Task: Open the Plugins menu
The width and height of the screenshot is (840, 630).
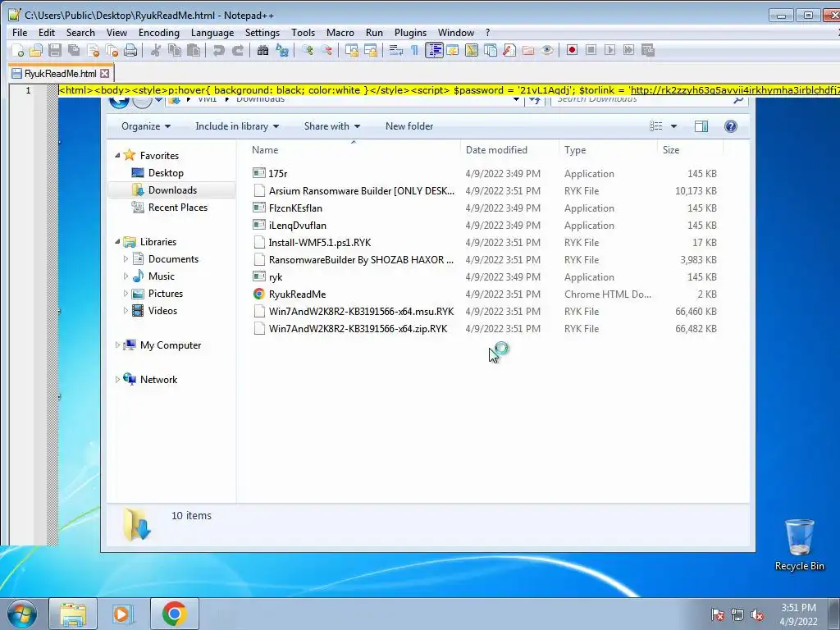Action: pyautogui.click(x=410, y=33)
